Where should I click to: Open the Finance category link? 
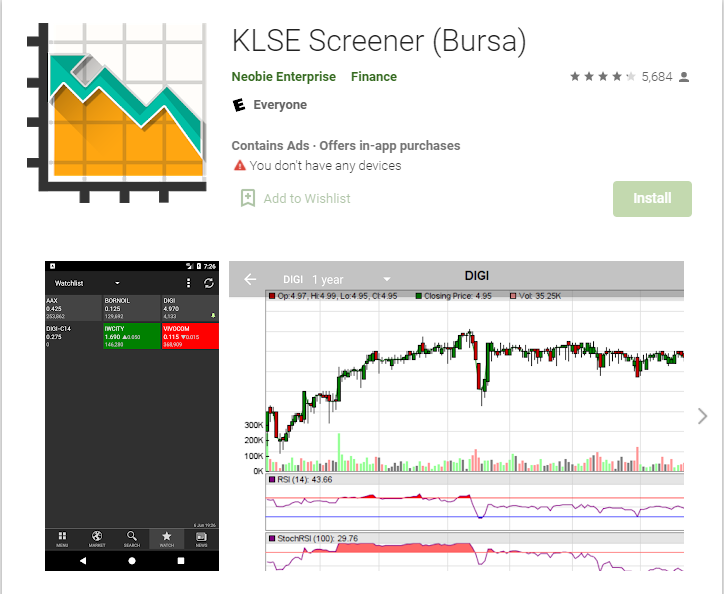point(373,77)
